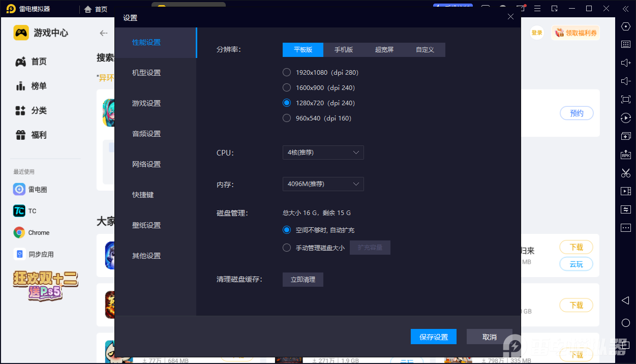Switch to 平板版 resolution tab
This screenshot has height=364, width=636.
coord(303,50)
